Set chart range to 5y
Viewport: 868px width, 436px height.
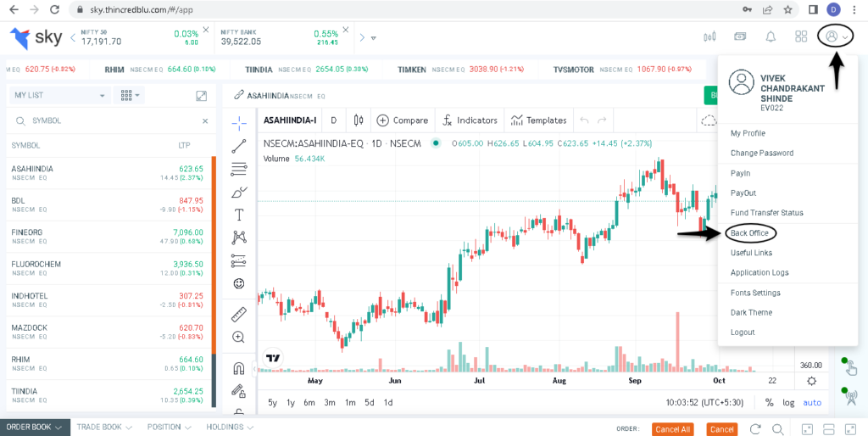272,403
